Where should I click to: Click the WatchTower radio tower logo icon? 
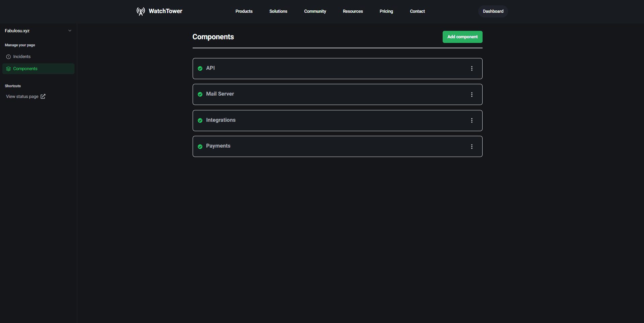pos(141,11)
